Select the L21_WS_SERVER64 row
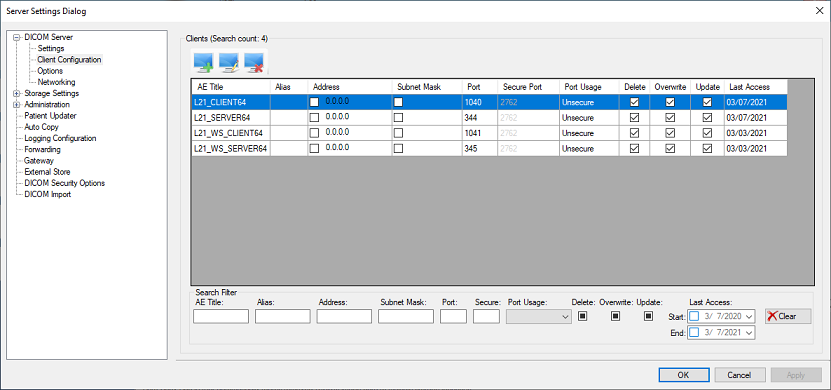 [x=489, y=149]
